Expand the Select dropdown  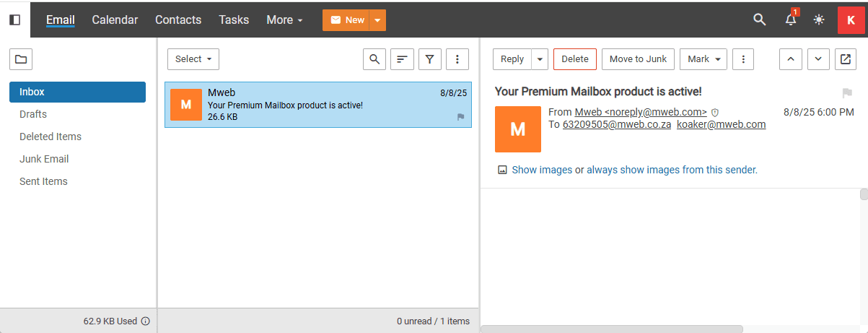pyautogui.click(x=193, y=59)
